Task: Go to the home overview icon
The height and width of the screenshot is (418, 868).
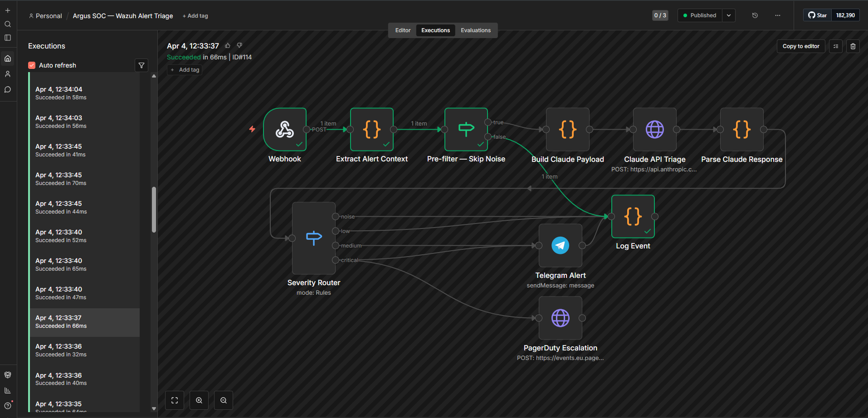Action: click(x=8, y=58)
